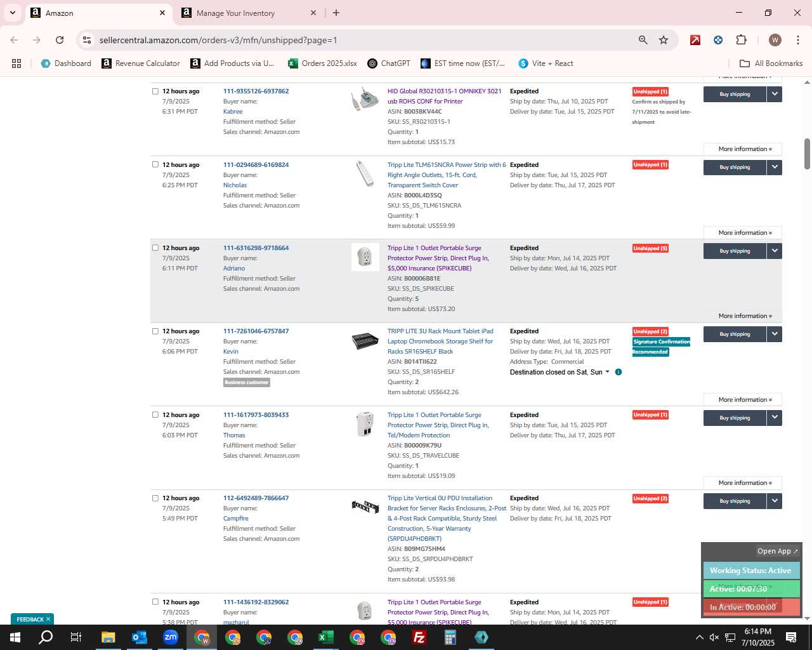Open All Bookmarks folder
The height and width of the screenshot is (650, 812).
771,63
